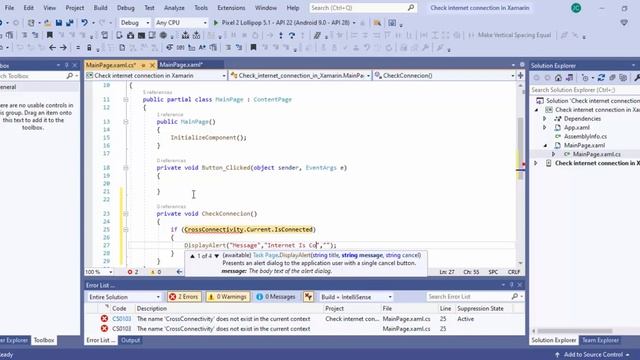
Task: Navigate forward with the right arrow icon
Action: point(63,48)
